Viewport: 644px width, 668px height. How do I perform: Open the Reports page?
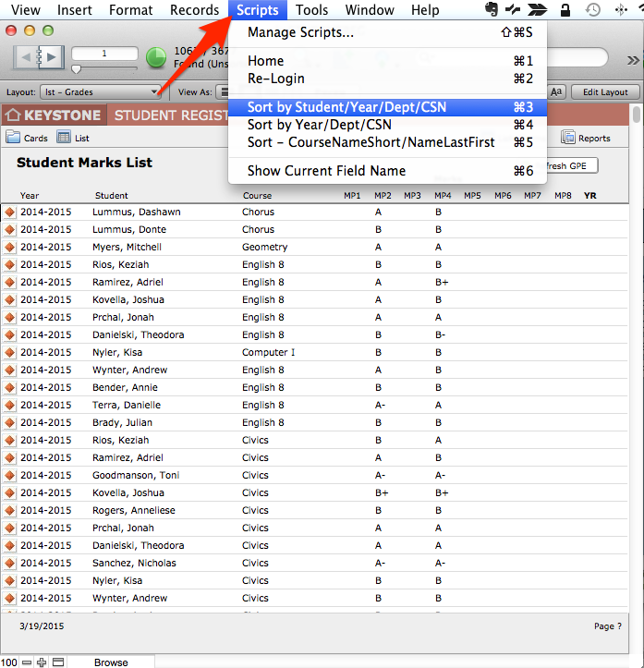tap(586, 138)
